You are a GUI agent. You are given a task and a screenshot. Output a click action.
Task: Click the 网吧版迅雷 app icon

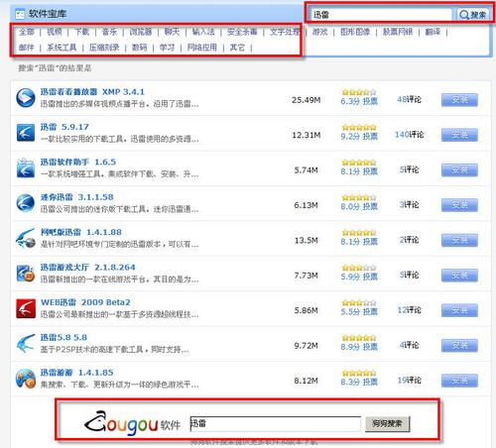26,238
